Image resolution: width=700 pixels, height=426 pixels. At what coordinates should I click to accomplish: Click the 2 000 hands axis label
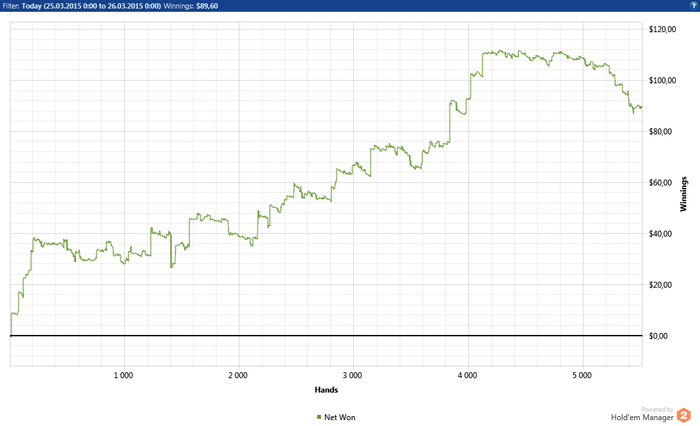[238, 375]
